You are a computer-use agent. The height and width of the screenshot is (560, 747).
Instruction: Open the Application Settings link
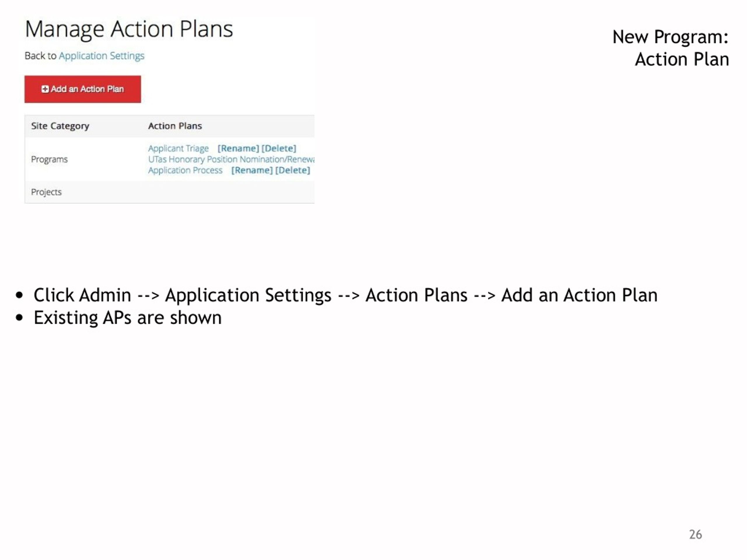(x=101, y=56)
